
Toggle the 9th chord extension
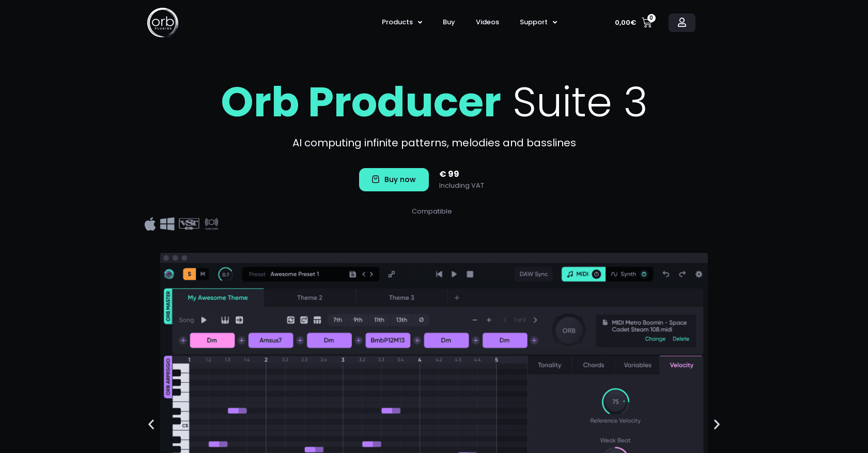click(358, 320)
